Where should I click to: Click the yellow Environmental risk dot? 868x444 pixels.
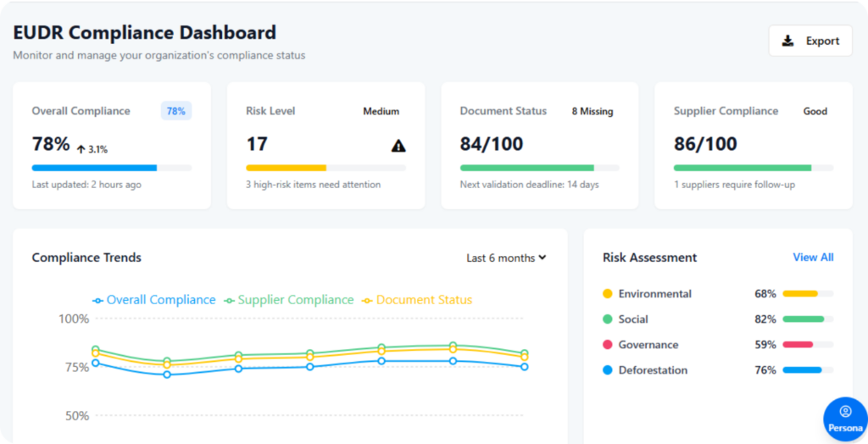click(607, 294)
